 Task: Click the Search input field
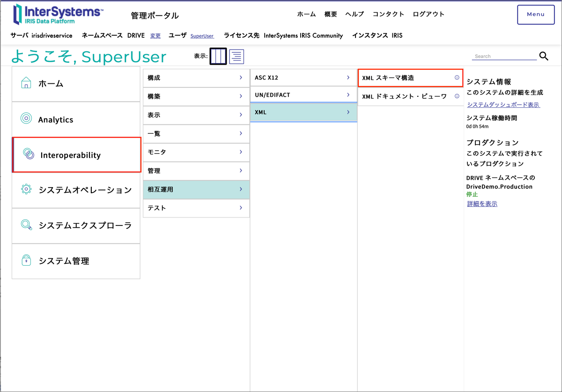click(504, 56)
